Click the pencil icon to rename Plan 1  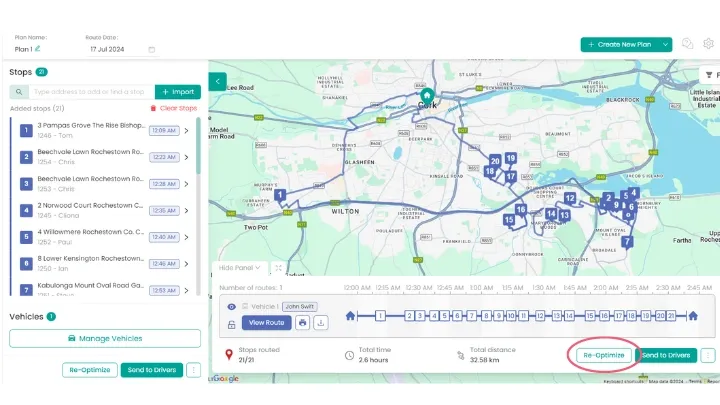point(38,49)
